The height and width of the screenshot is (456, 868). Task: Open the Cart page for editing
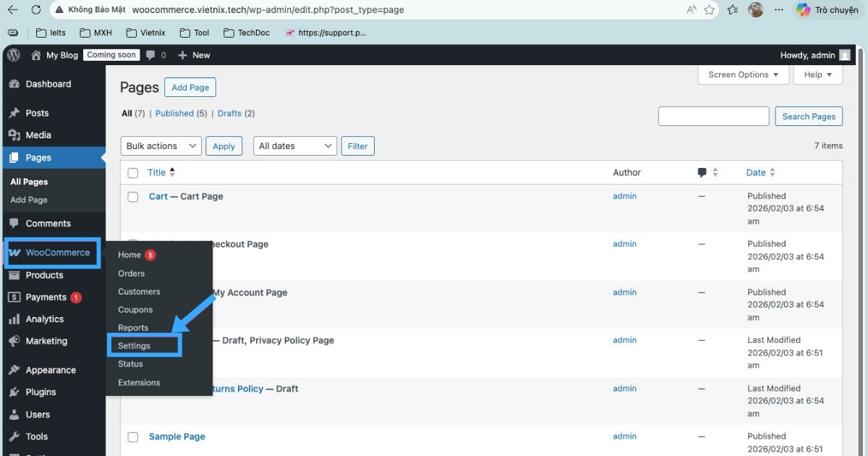pyautogui.click(x=158, y=196)
